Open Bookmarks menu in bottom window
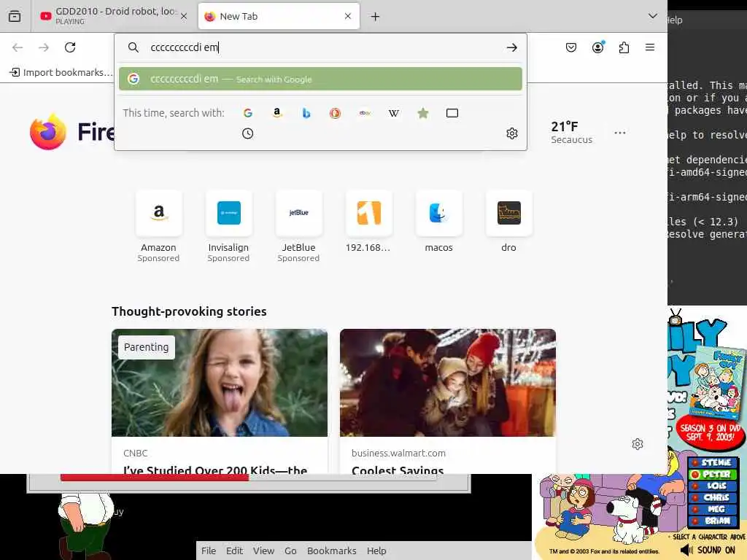Image resolution: width=747 pixels, height=560 pixels. pyautogui.click(x=332, y=551)
